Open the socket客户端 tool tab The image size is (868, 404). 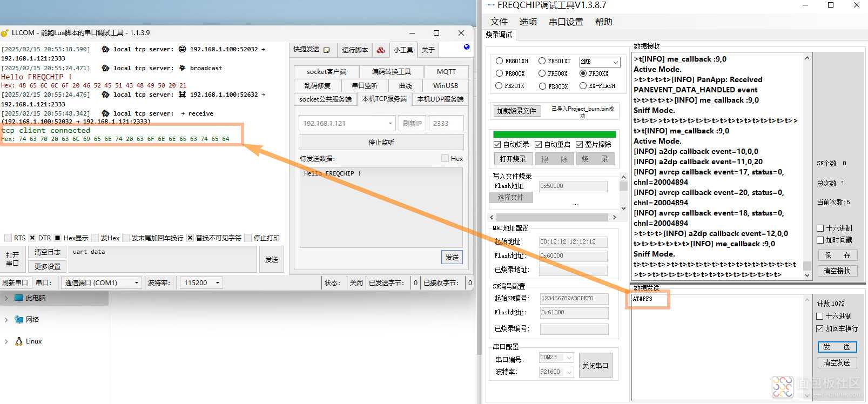pos(326,71)
